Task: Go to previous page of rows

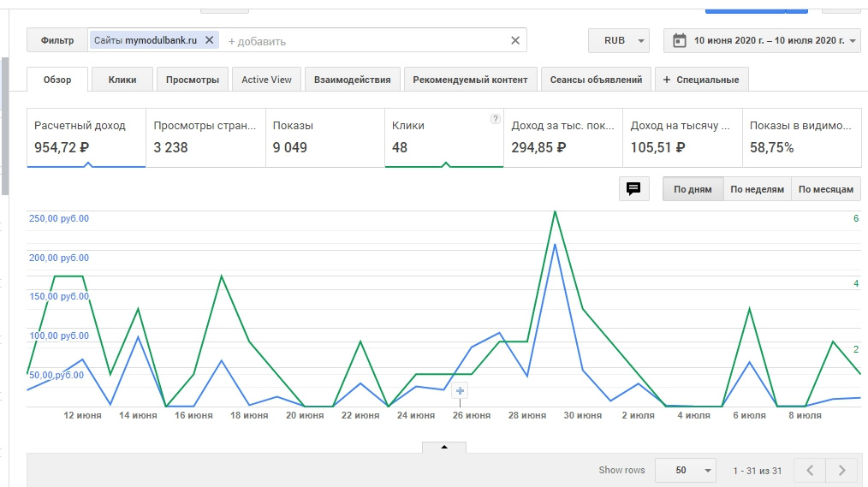Action: tap(810, 470)
